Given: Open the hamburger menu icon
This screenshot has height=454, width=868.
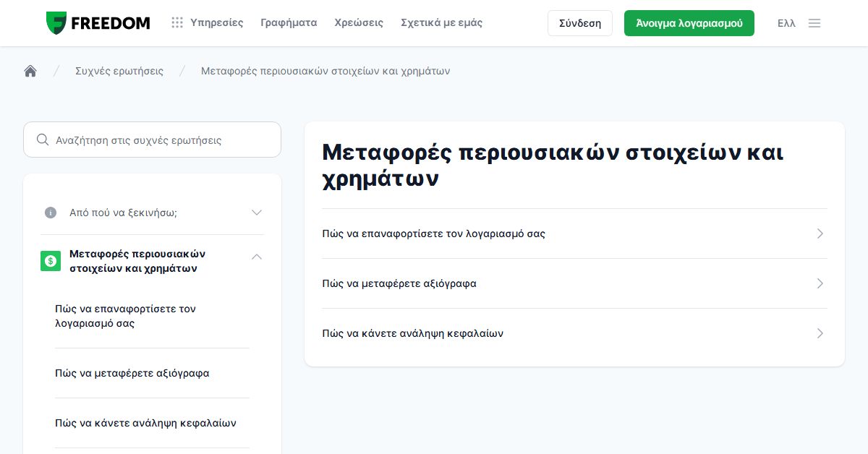Looking at the screenshot, I should 814,23.
